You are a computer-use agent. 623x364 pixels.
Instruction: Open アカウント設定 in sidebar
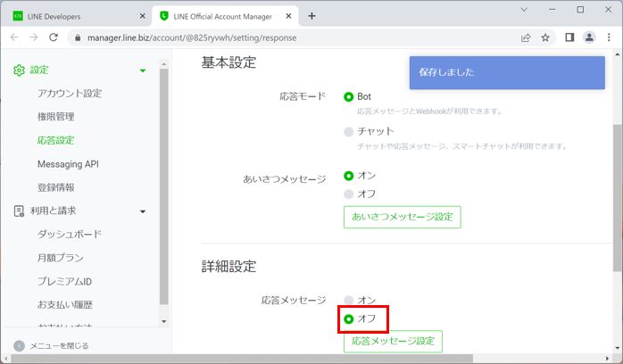point(70,94)
